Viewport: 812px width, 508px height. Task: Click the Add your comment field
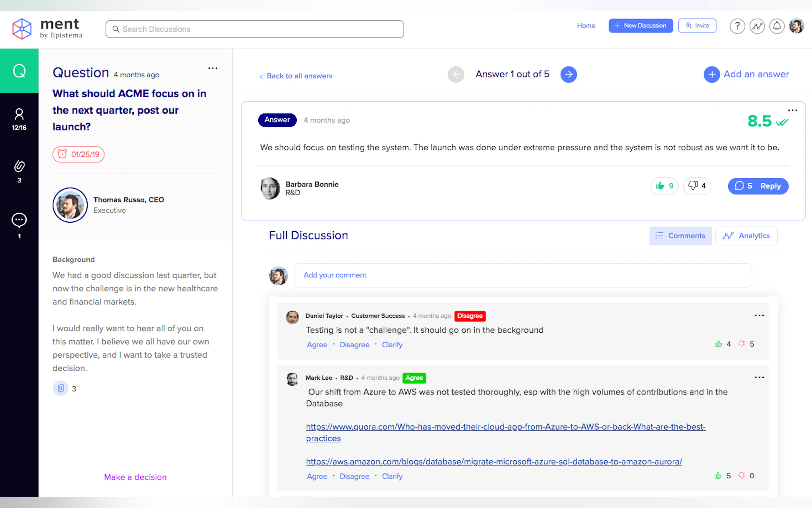(x=523, y=275)
